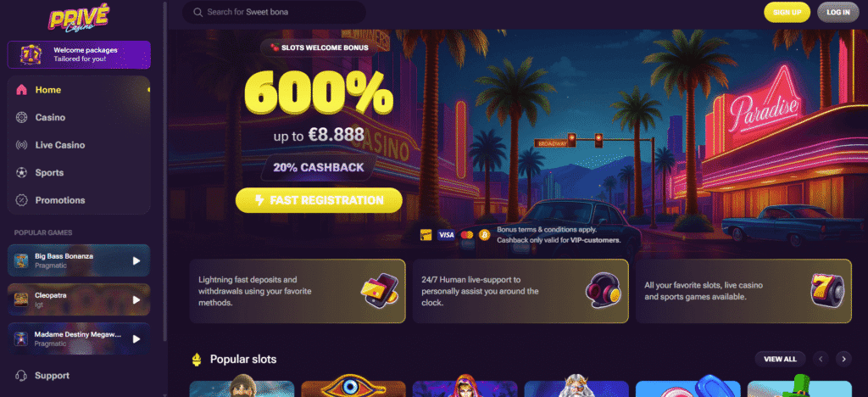
Task: Click the Sports soccer ball icon
Action: click(21, 173)
